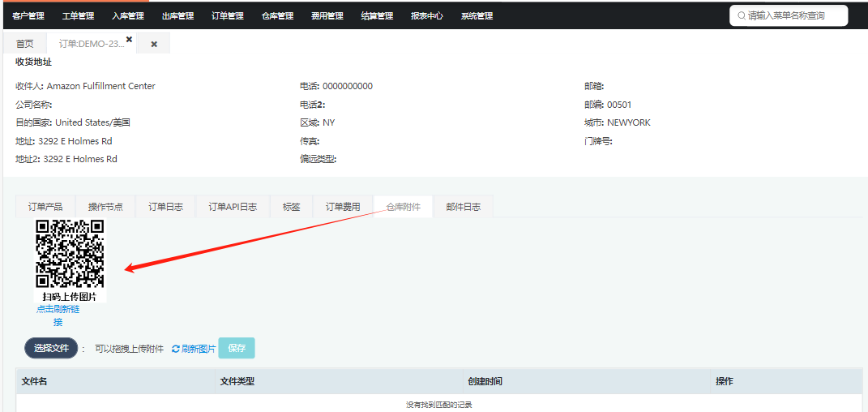
Task: Switch to the 操作节点 tab
Action: 105,207
